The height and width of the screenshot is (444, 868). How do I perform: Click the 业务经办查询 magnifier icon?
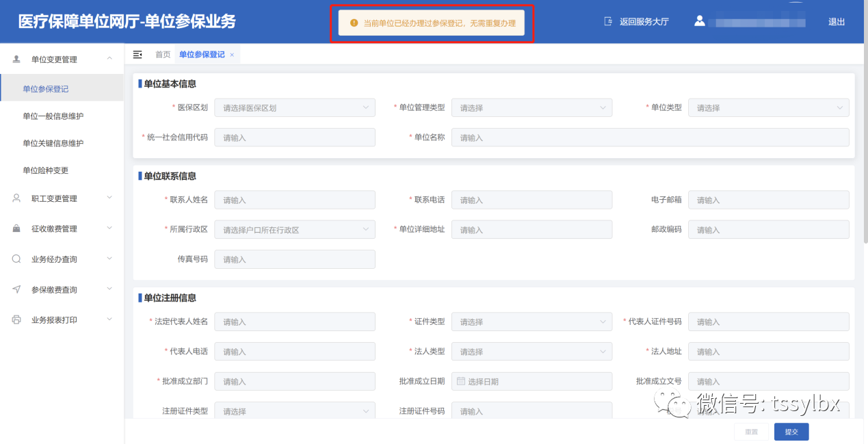click(16, 259)
